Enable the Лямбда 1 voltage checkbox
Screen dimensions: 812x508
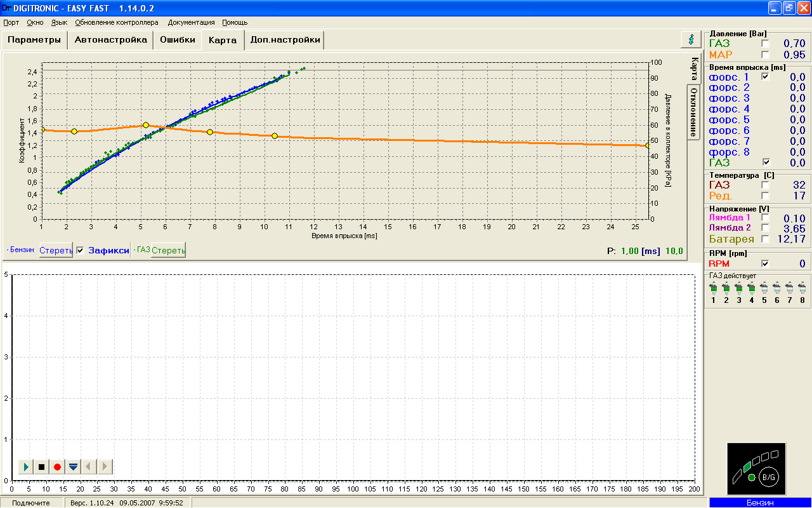(x=765, y=218)
